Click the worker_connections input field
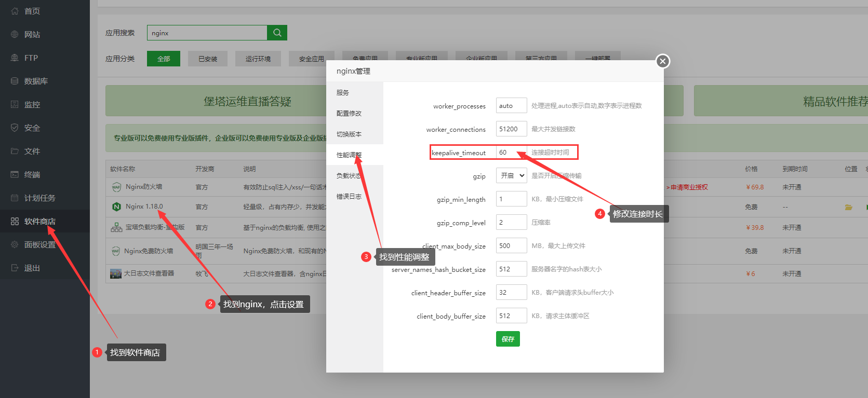Viewport: 868px width, 398px height. [x=511, y=129]
